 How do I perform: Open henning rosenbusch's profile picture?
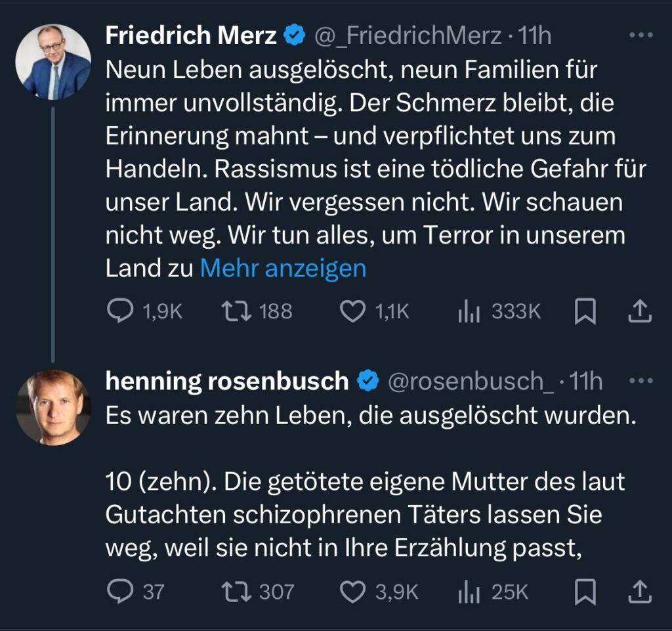click(53, 407)
